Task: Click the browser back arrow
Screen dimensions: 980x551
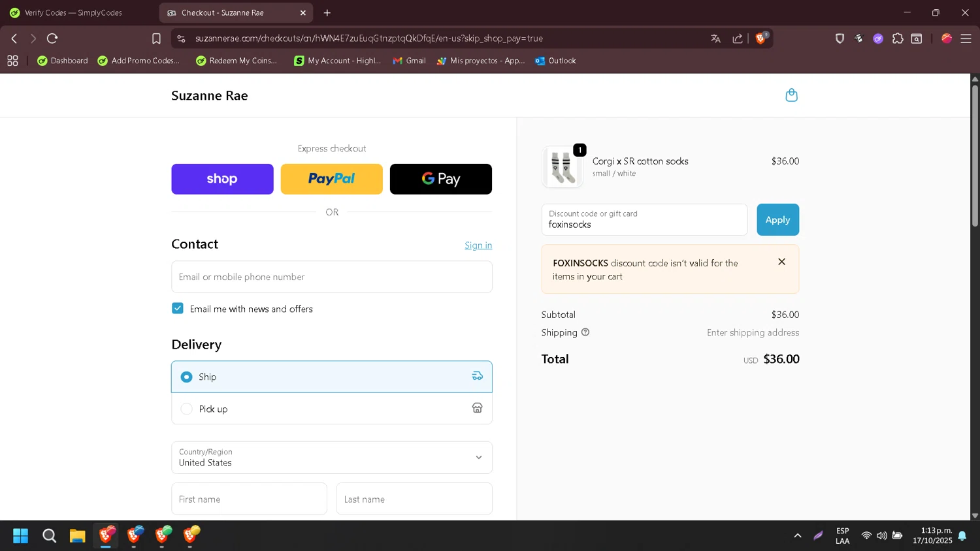Action: 14,39
